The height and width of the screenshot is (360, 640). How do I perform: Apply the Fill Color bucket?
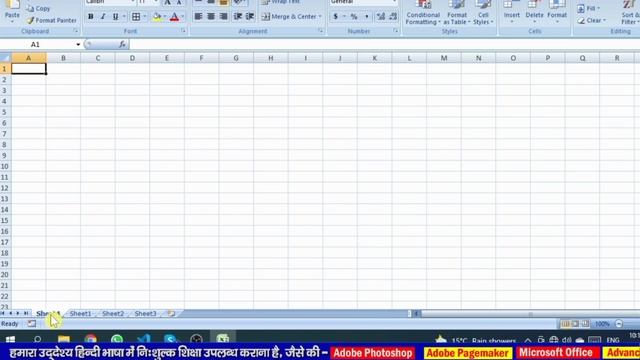157,17
